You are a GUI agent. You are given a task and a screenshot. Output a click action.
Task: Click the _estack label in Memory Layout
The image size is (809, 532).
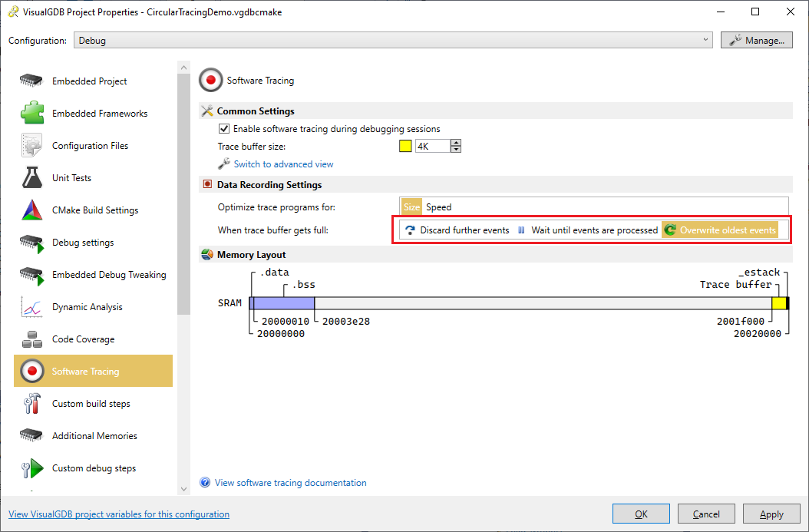tap(758, 272)
